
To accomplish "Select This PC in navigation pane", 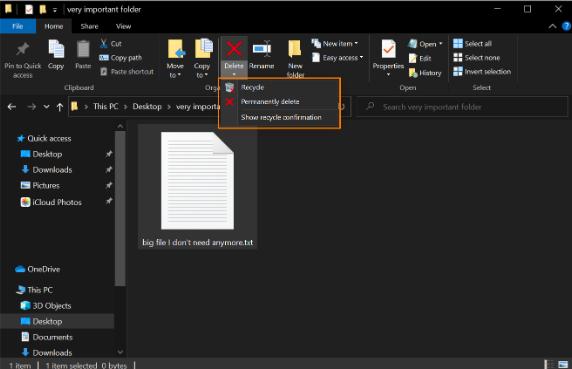I will pyautogui.click(x=40, y=290).
